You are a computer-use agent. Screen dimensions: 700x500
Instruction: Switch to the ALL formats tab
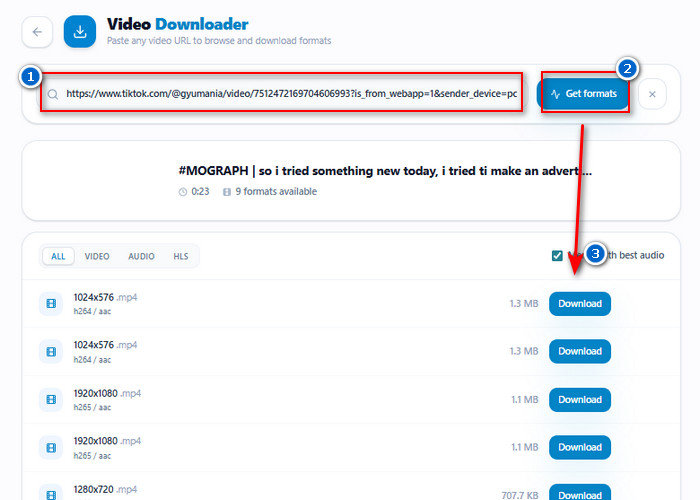pos(58,256)
